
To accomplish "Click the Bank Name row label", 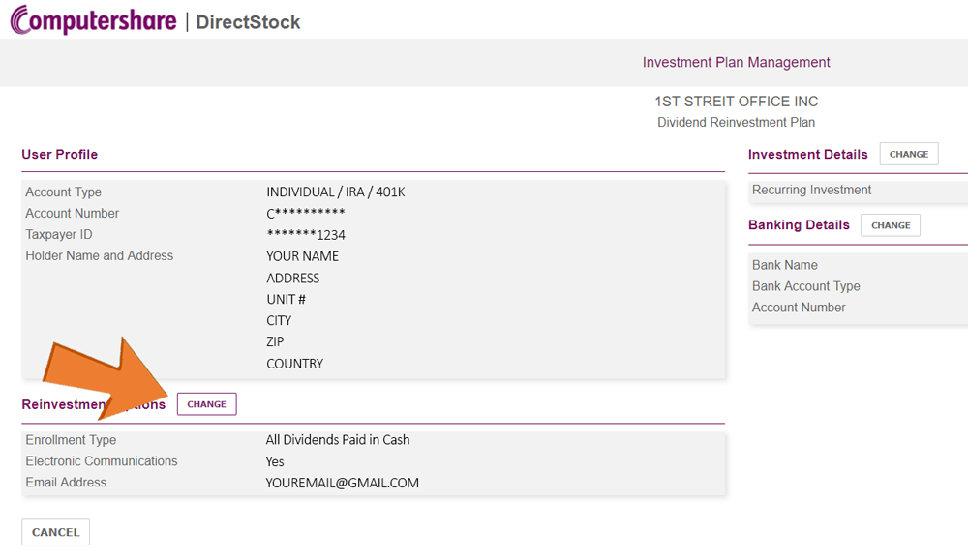I will (x=785, y=265).
